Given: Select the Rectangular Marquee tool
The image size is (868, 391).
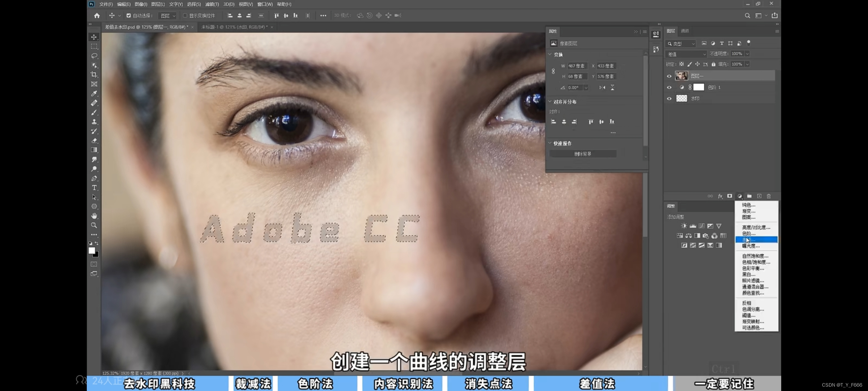Looking at the screenshot, I should (x=94, y=46).
